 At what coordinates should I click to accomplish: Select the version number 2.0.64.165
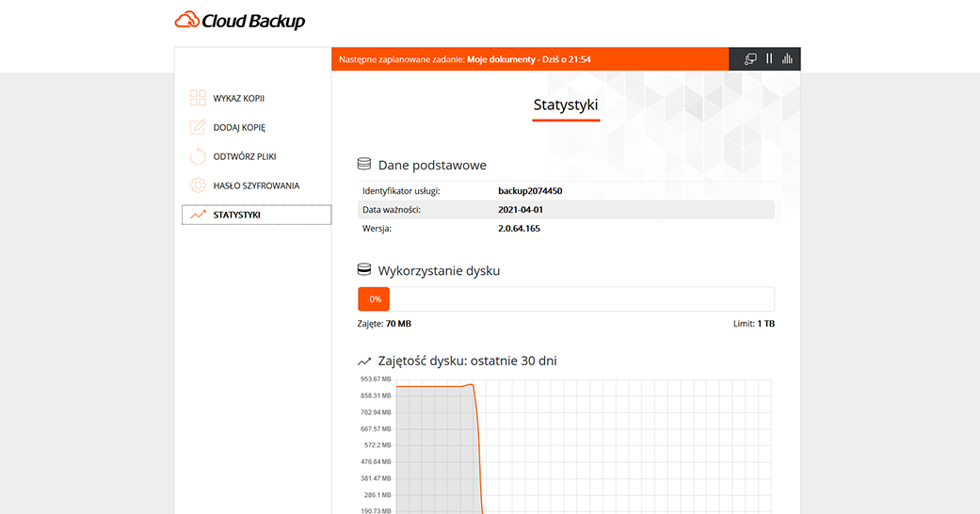point(519,228)
